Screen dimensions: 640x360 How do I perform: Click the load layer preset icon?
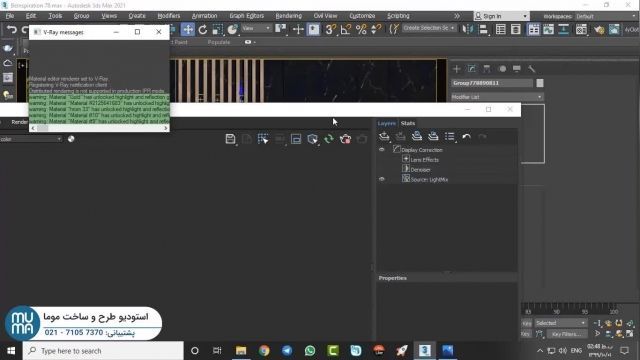tap(433, 136)
